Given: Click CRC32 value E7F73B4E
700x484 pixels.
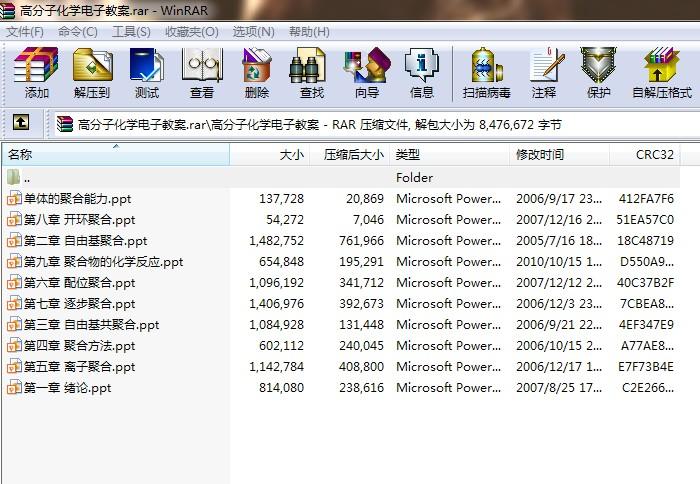Looking at the screenshot, I should (646, 366).
